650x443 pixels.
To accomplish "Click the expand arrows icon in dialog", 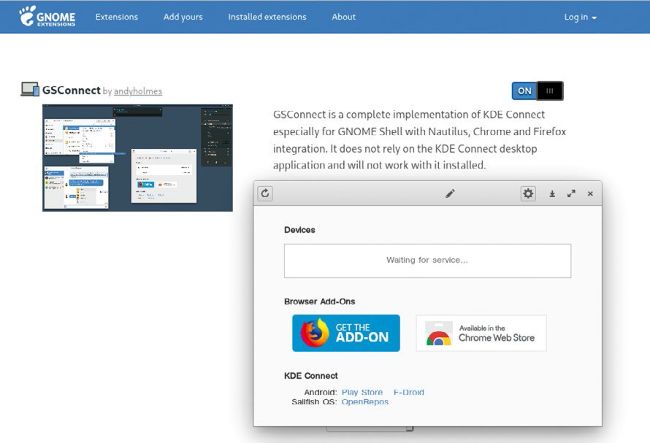I will (571, 194).
